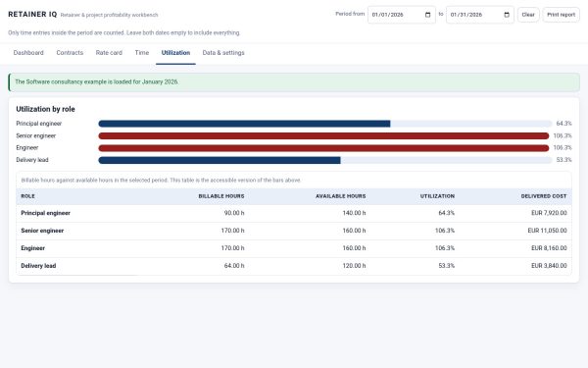This screenshot has height=368, width=588.
Task: Clear the selected period
Action: pos(528,15)
